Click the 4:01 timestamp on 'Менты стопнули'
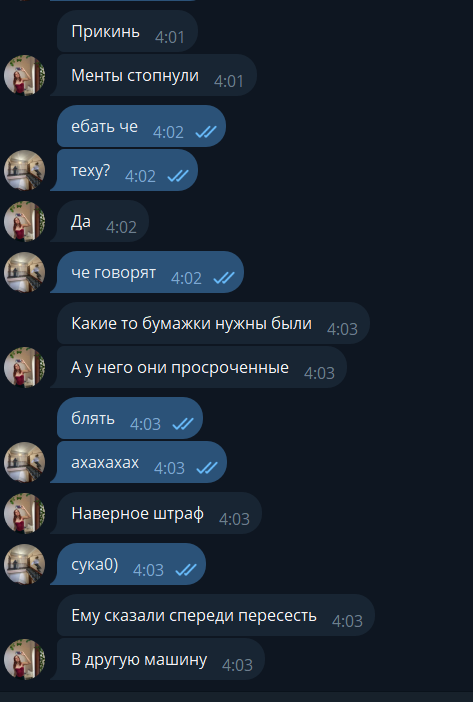Viewport: 473px width, 702px height. pos(229,81)
